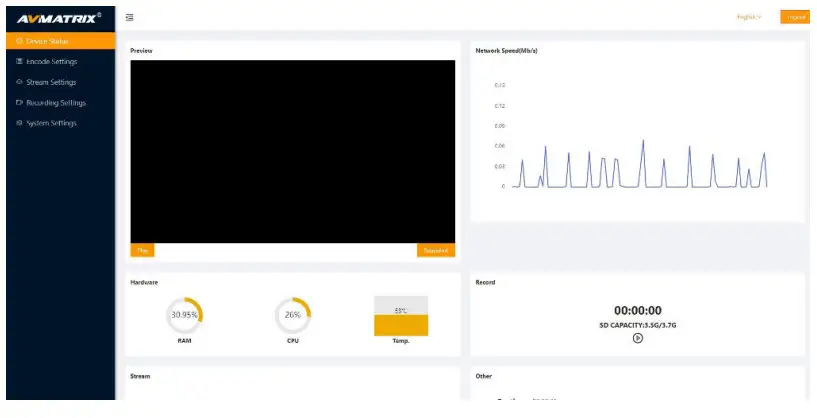This screenshot has height=418, width=817.
Task: Click the orange Logout button
Action: click(795, 17)
